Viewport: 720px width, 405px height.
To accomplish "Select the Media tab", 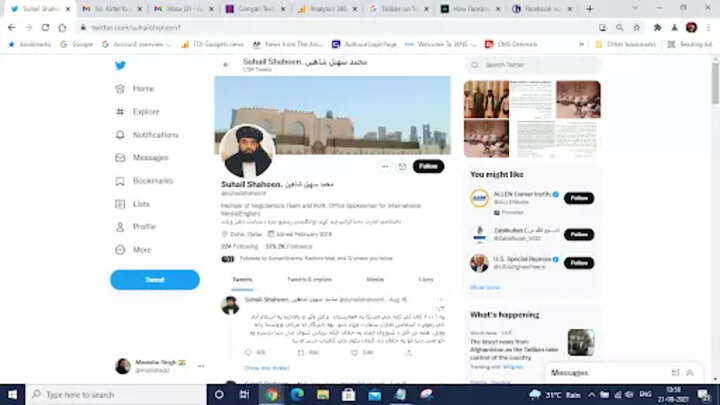I will (x=375, y=279).
